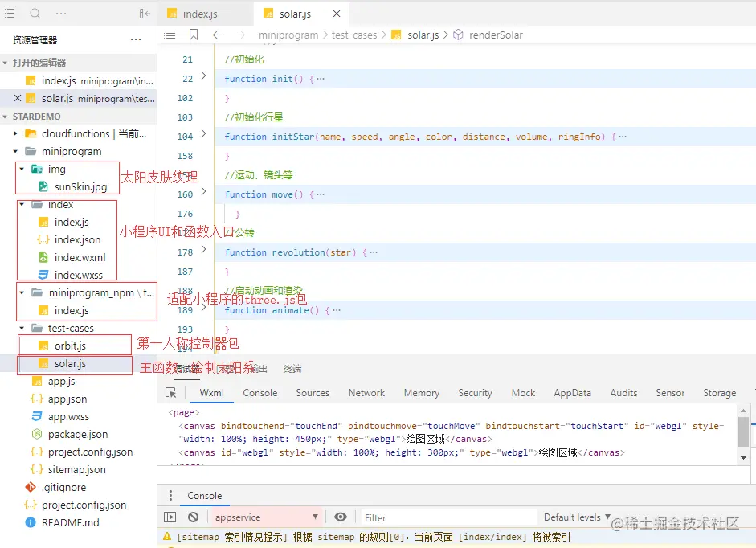Open the search icon in the sidebar header
The height and width of the screenshot is (548, 756).
click(x=35, y=14)
